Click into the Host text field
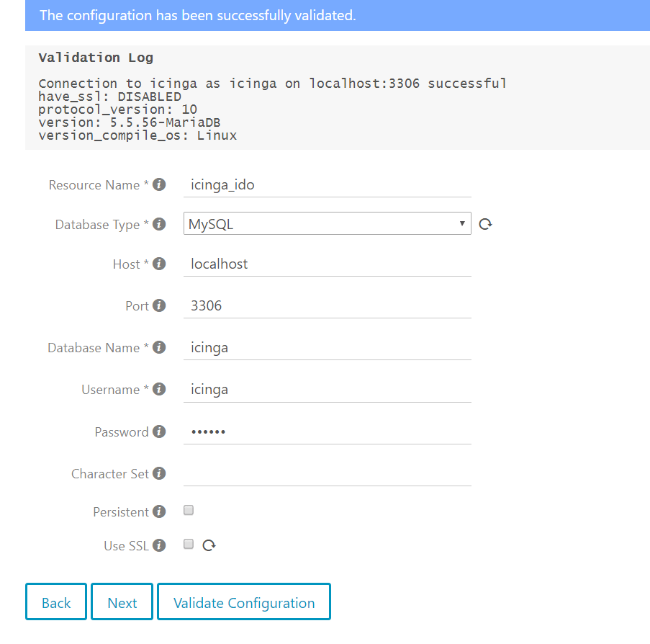The image size is (650, 644). [x=327, y=264]
